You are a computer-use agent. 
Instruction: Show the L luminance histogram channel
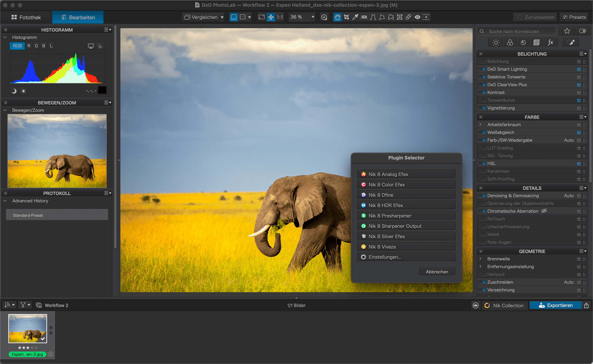(51, 46)
